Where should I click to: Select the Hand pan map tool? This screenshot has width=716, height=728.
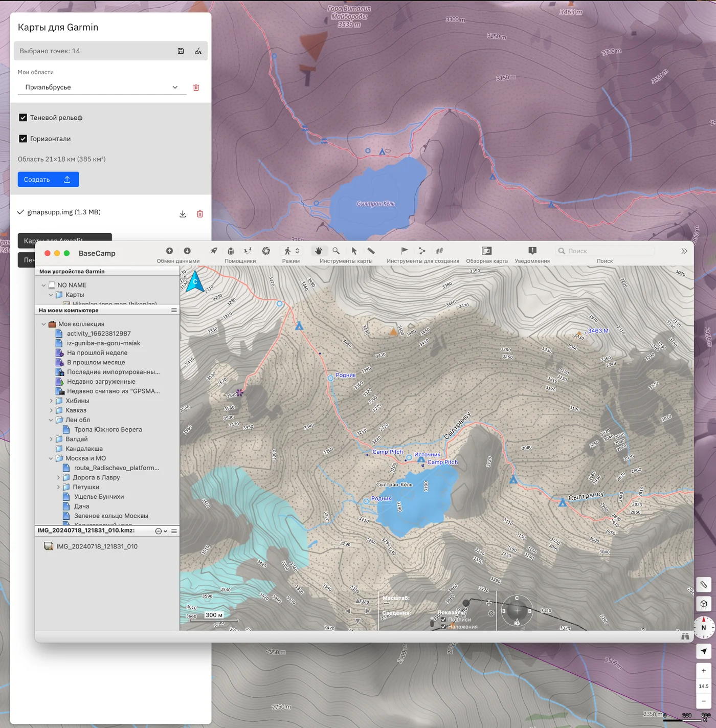[x=319, y=251]
